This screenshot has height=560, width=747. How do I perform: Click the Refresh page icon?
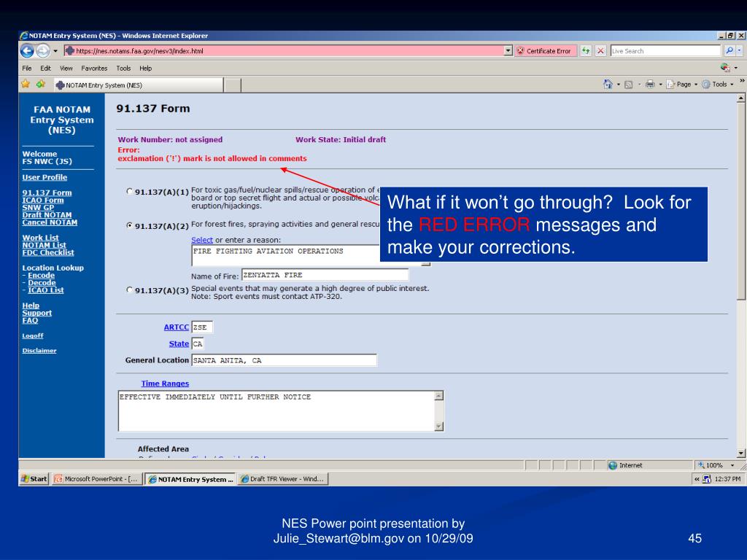pyautogui.click(x=586, y=51)
